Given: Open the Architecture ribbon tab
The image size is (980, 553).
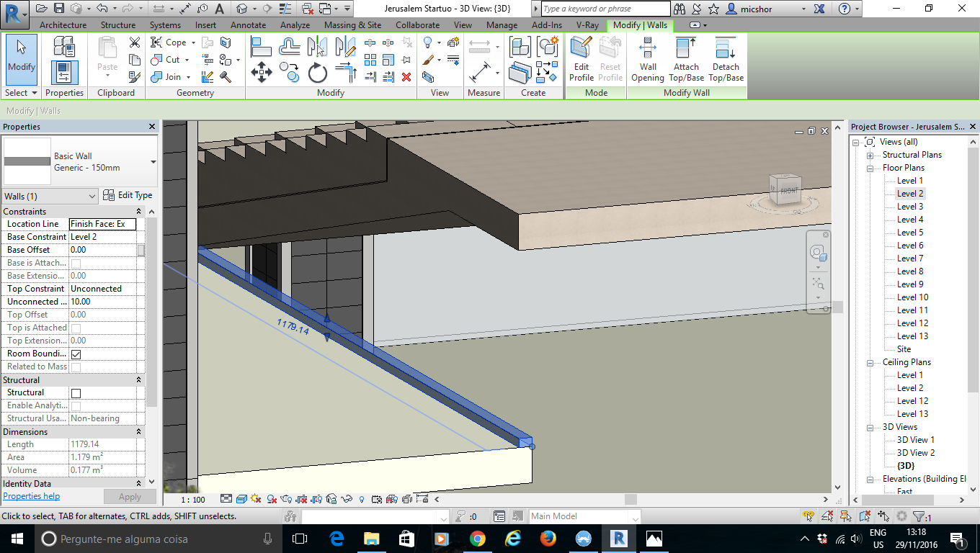Looking at the screenshot, I should (x=63, y=25).
